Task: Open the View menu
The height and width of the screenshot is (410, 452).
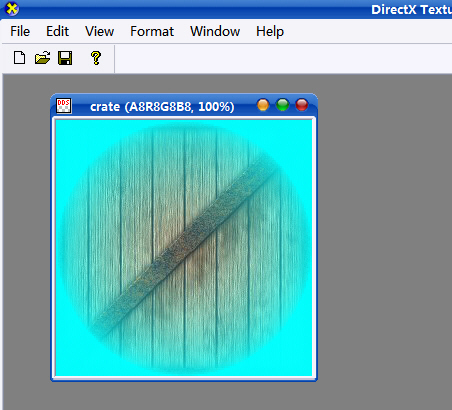Action: tap(99, 31)
